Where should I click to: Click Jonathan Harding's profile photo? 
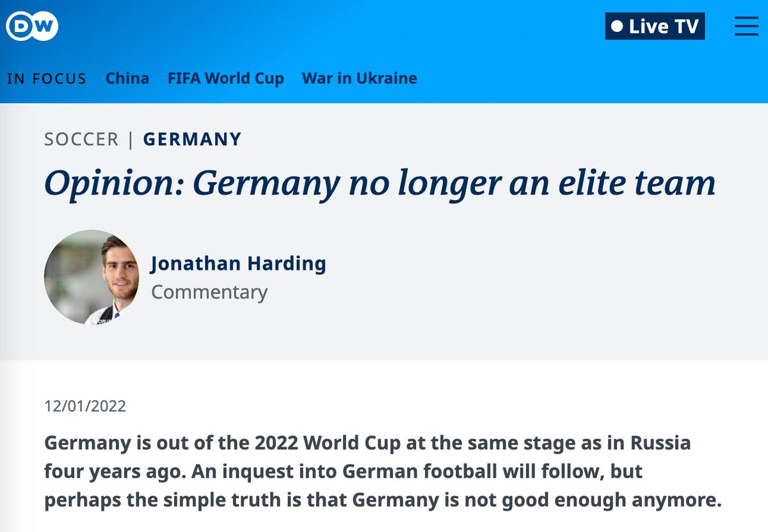coord(92,277)
